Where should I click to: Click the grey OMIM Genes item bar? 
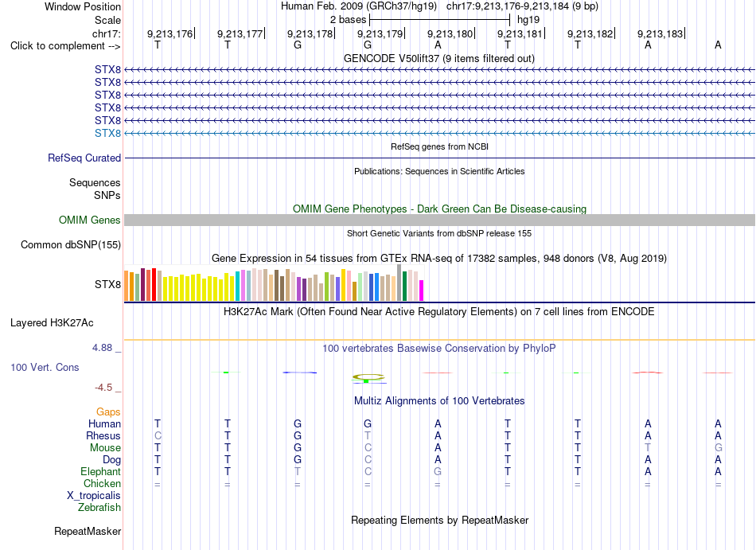[x=439, y=220]
